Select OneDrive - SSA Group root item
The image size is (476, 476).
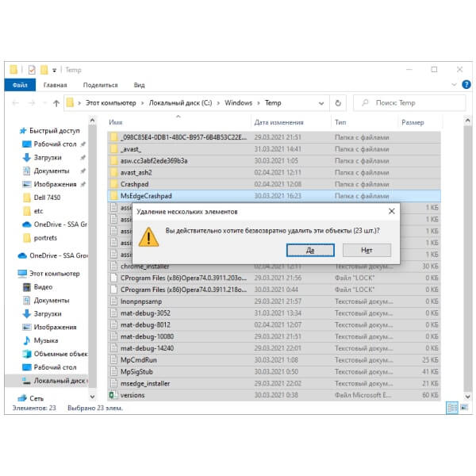(53, 255)
